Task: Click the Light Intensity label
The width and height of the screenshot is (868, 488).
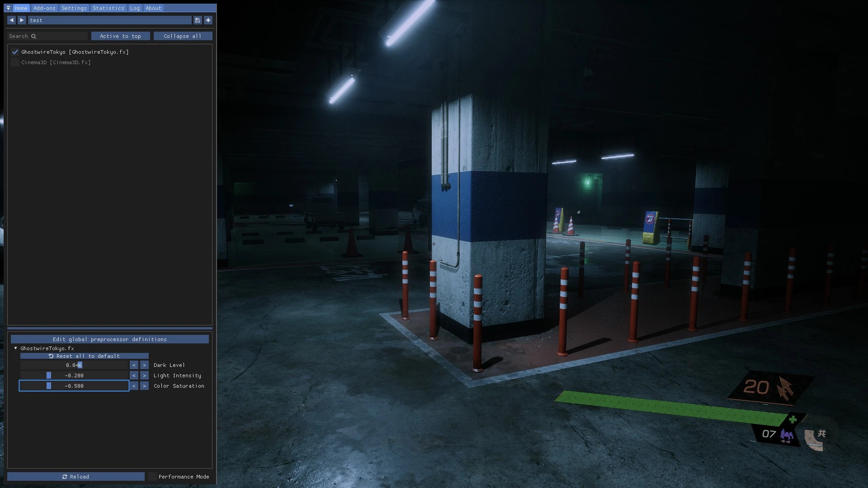Action: click(x=177, y=375)
